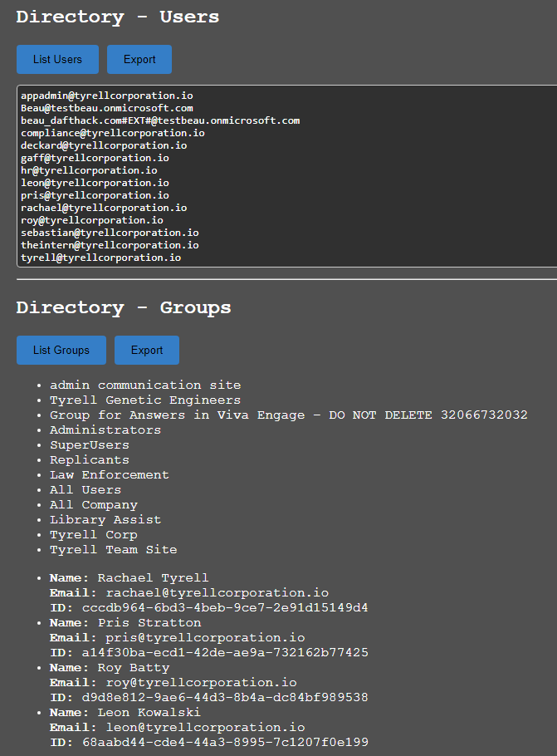Click the List Groups button

pos(61,350)
